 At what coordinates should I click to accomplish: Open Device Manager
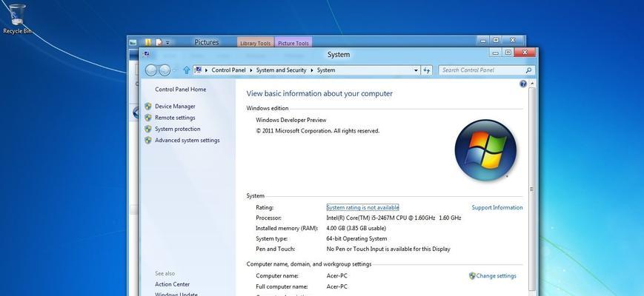(175, 106)
